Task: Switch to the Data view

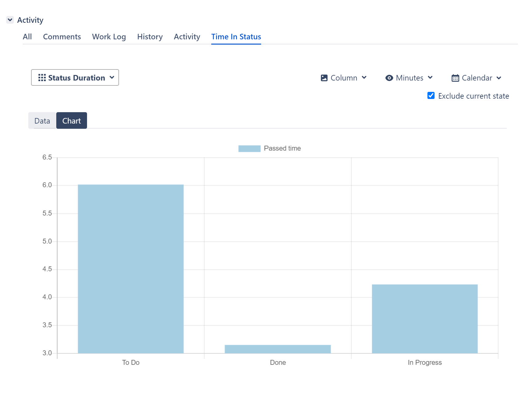Action: click(x=42, y=121)
